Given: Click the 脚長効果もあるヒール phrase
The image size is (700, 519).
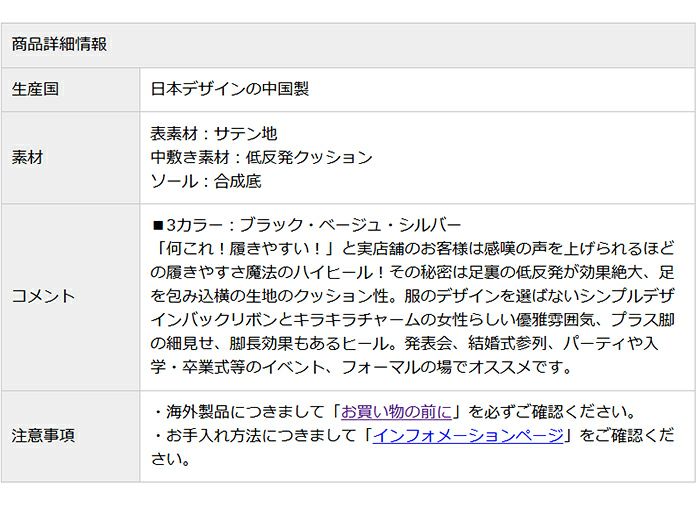Looking at the screenshot, I should (310, 344).
